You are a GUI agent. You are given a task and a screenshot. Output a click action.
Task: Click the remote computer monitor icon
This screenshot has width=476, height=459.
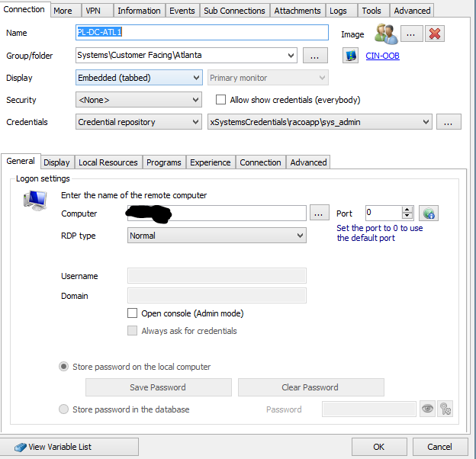click(x=35, y=201)
